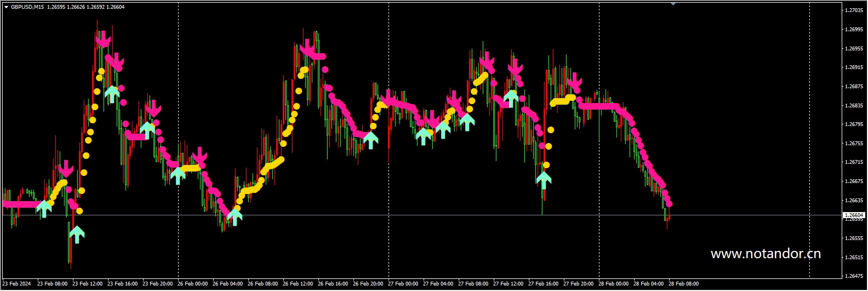
Task: Click the triangle beside the GBPUSD,M15 title
Action: (6, 7)
